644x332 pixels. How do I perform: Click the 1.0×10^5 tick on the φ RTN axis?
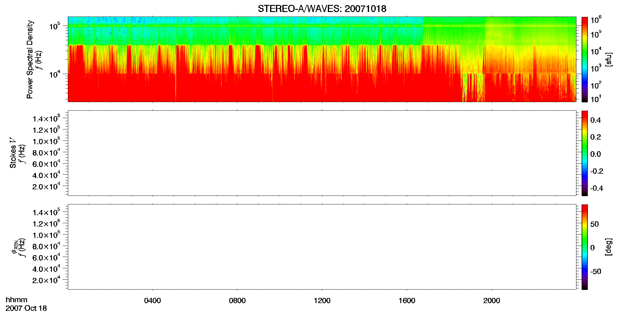click(x=46, y=235)
